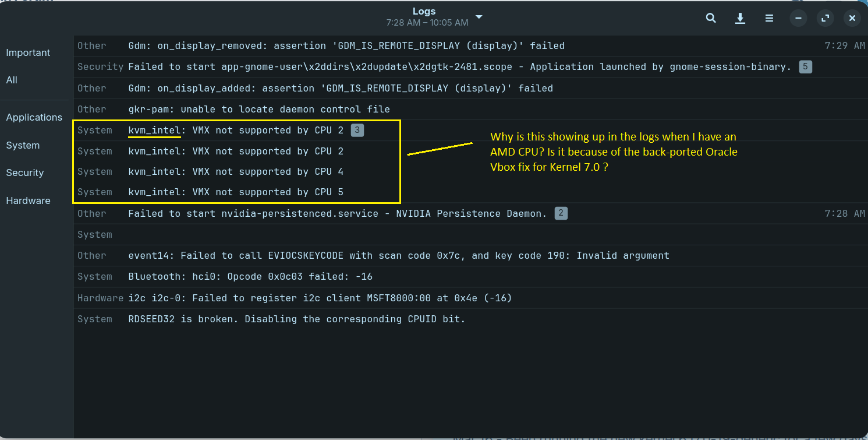Open the EVIOCSKEYCODE event14 log entry
Image resolution: width=868 pixels, height=440 pixels.
coord(470,255)
